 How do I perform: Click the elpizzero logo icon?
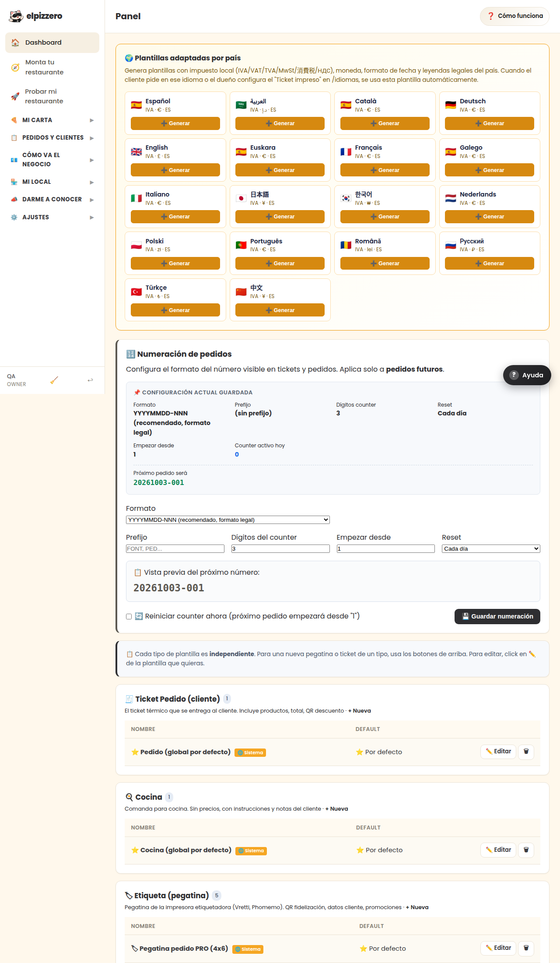coord(16,16)
